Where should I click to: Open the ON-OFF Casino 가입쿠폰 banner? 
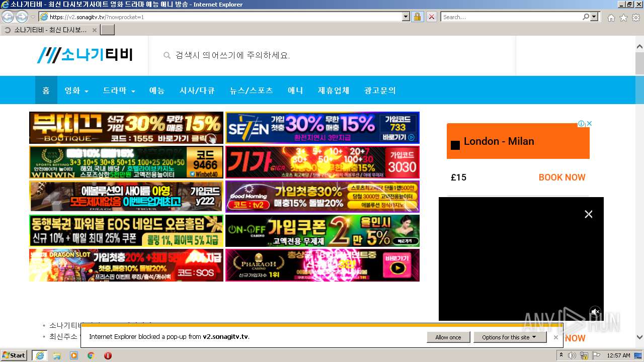(323, 231)
